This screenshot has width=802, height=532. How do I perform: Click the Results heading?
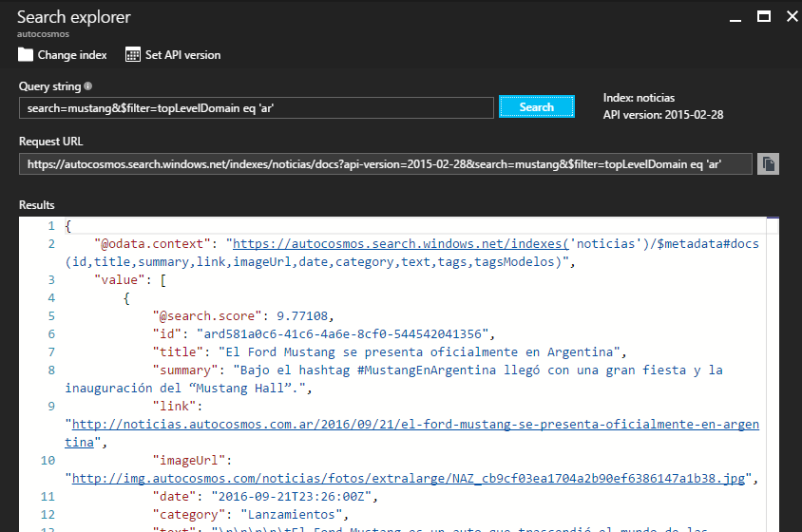(37, 204)
